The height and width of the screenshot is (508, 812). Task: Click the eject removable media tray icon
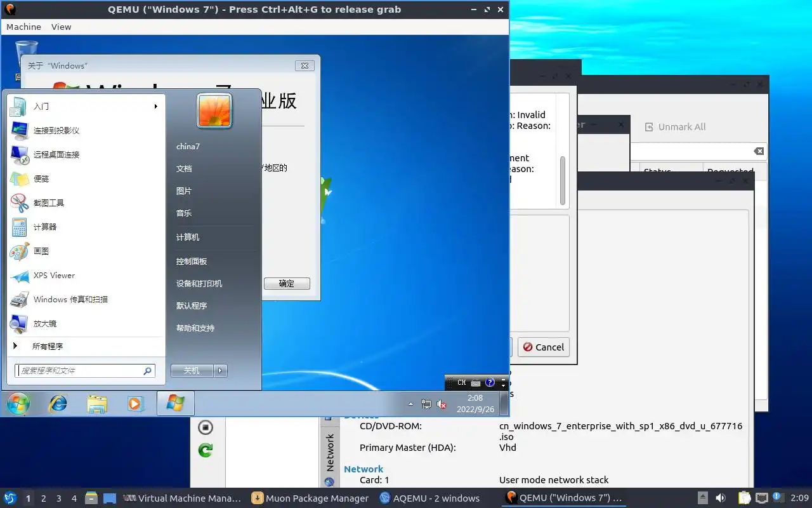click(703, 498)
